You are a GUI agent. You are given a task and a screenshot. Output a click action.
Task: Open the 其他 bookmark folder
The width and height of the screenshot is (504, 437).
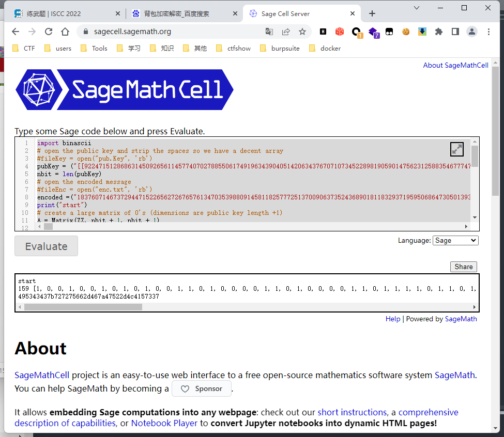click(x=195, y=48)
